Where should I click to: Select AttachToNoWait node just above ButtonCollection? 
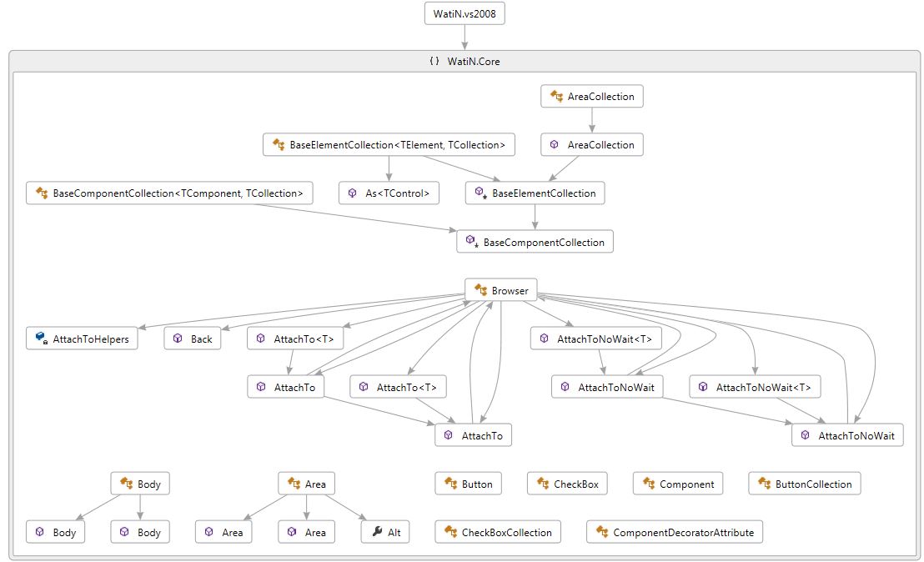click(x=847, y=435)
